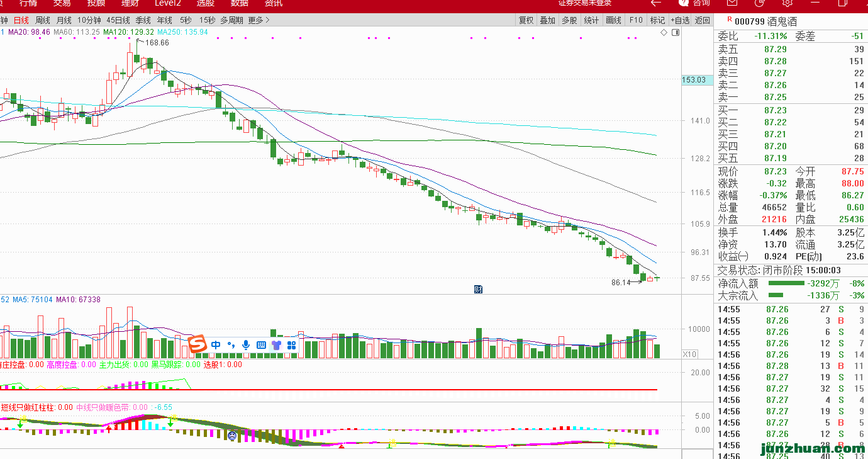Open the four-square toolbox icon on IME bar
Viewport: 868px width, 459px height.
pyautogui.click(x=291, y=345)
